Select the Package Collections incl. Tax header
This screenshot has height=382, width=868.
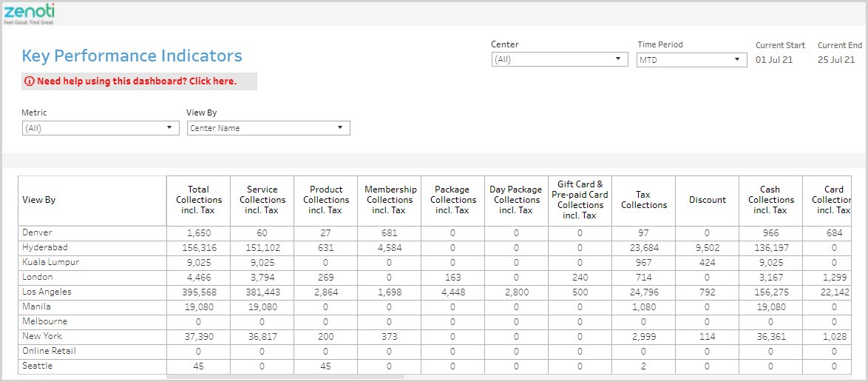click(x=452, y=200)
